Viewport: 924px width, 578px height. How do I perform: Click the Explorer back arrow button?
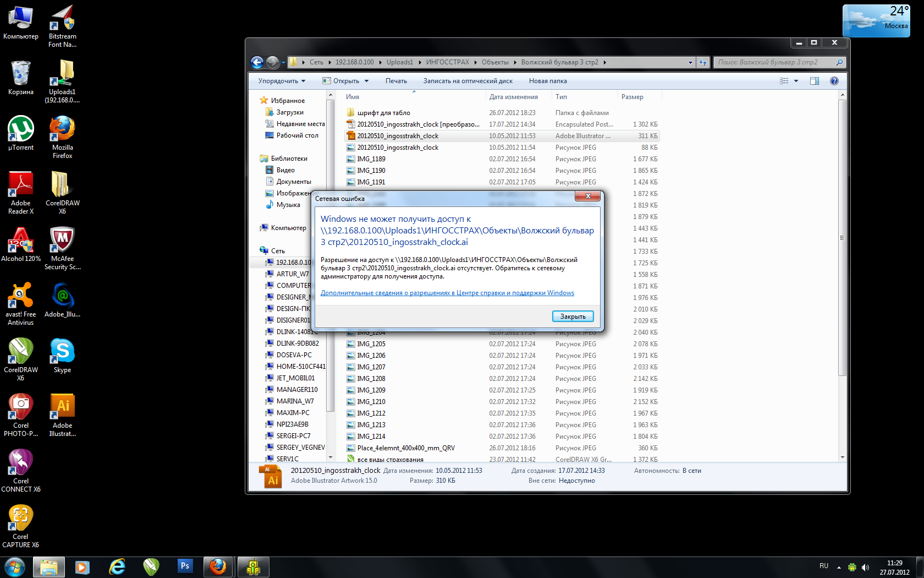tap(257, 62)
